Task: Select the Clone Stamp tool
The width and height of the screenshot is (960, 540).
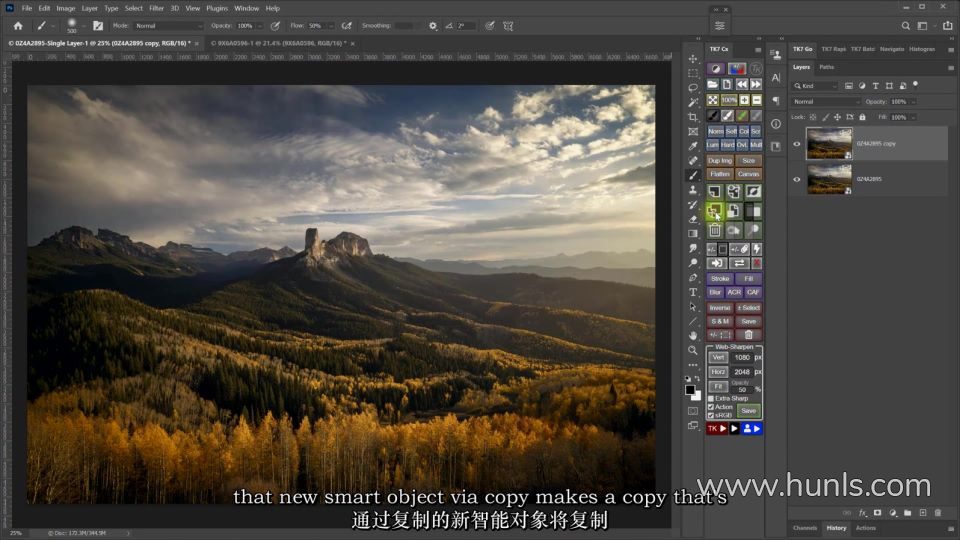Action: pos(692,190)
